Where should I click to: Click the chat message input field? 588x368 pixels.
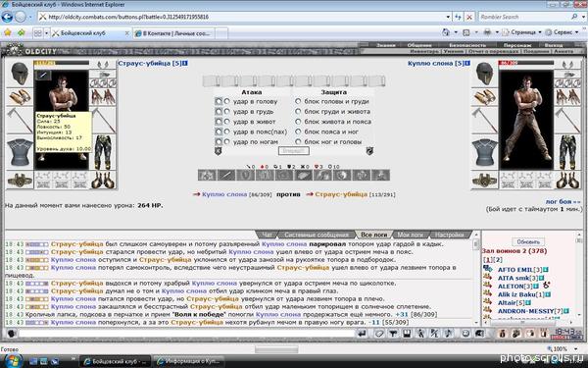point(186,334)
